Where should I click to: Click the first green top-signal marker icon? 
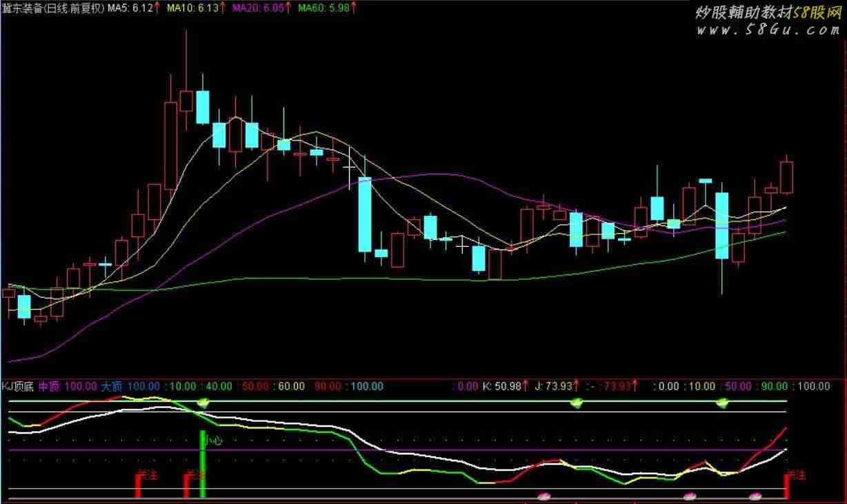[203, 402]
